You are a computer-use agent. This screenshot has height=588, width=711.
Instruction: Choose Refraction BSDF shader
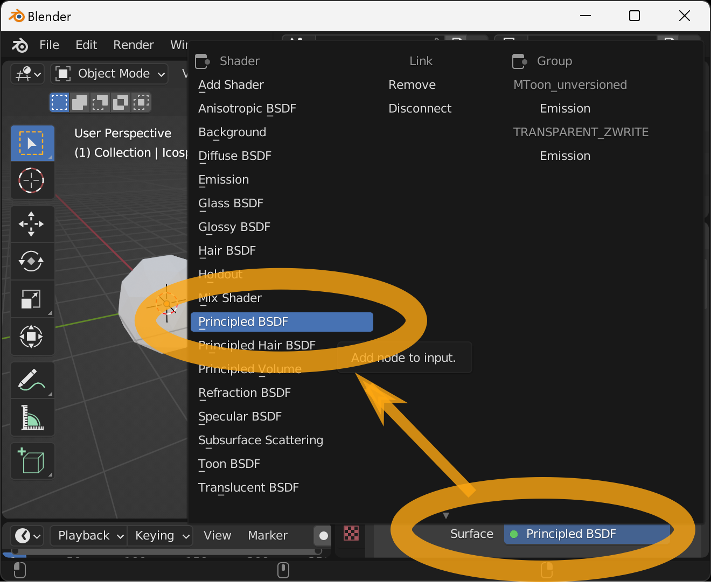(x=245, y=393)
